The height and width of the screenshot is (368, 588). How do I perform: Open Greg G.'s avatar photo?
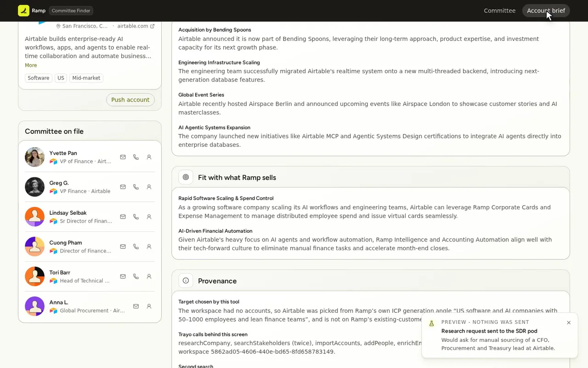click(34, 187)
